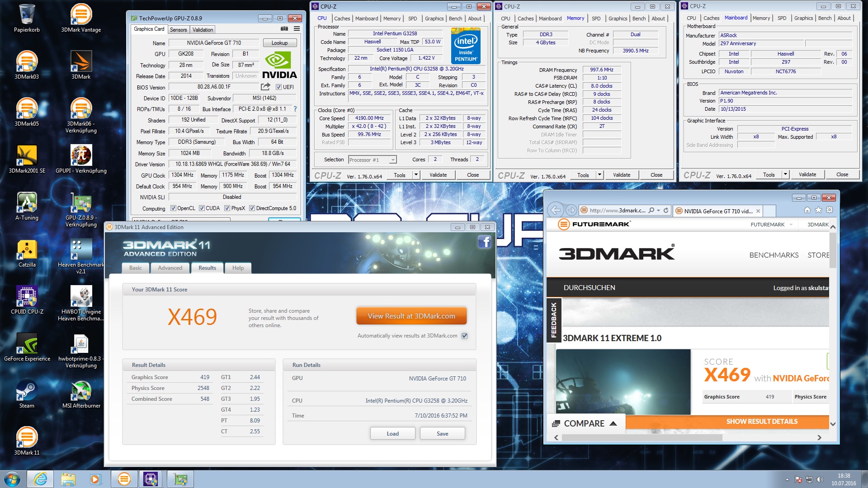Switch to Sensors tab in GPU-Z

coord(178,30)
